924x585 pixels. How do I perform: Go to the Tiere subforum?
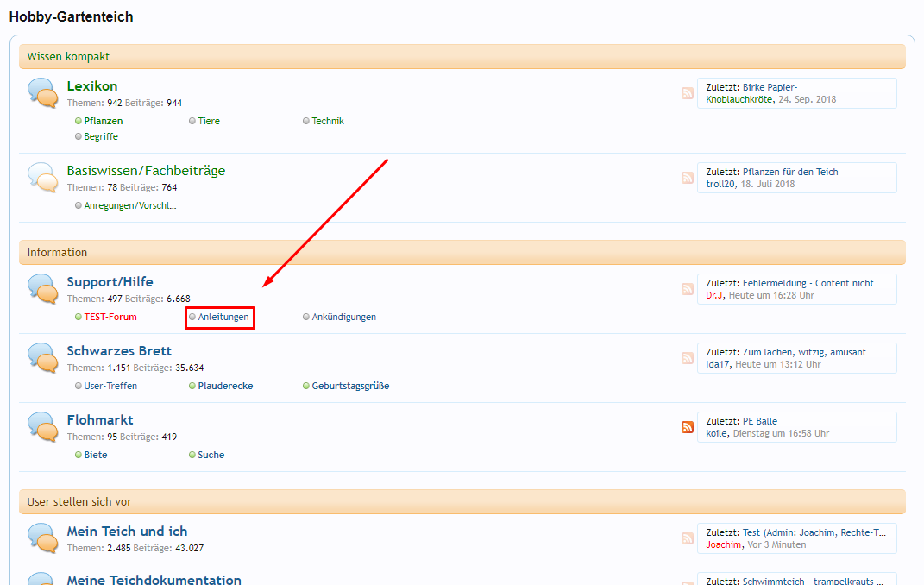pos(209,121)
